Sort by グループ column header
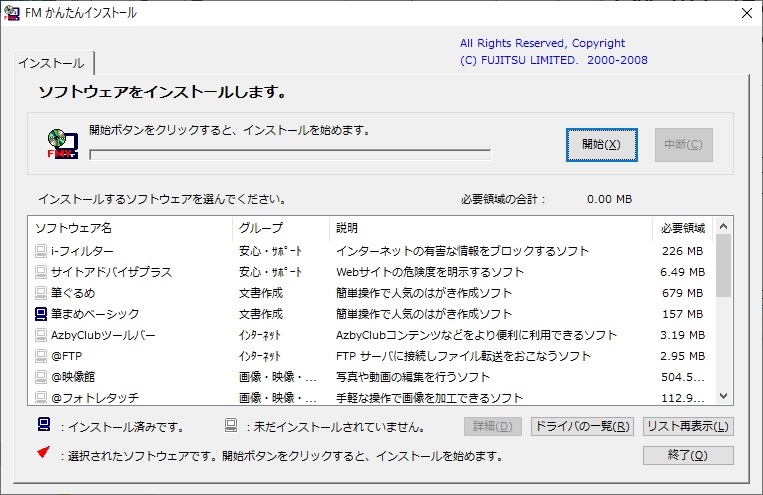Viewport: 763px width, 495px height. click(x=281, y=228)
